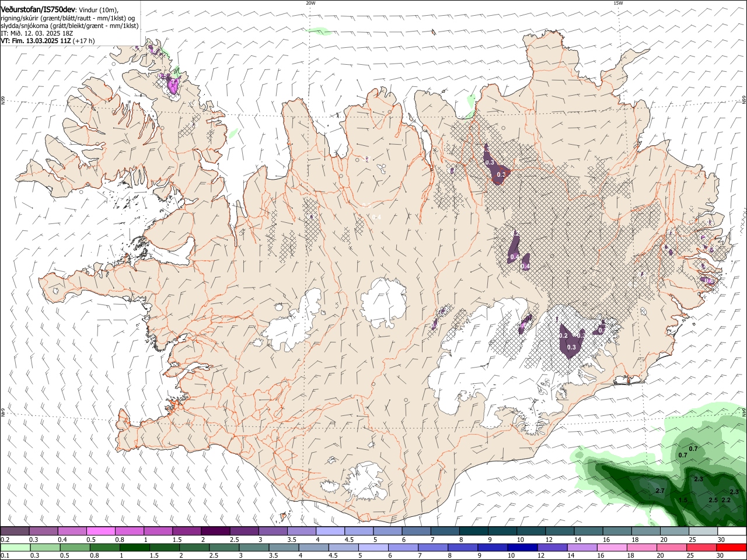Select the bright red swatch at 30 ending the lower legend
Screen dimensions: 747x560
point(732,548)
